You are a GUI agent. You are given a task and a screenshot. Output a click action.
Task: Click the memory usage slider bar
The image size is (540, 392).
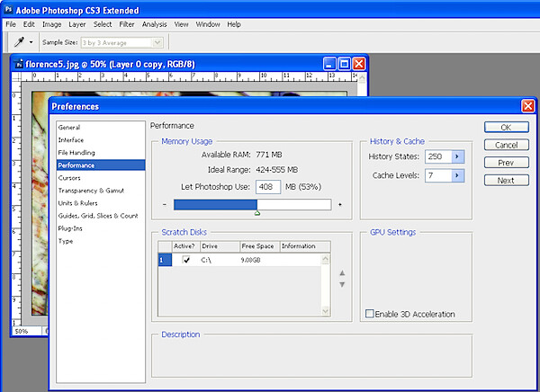[252, 204]
